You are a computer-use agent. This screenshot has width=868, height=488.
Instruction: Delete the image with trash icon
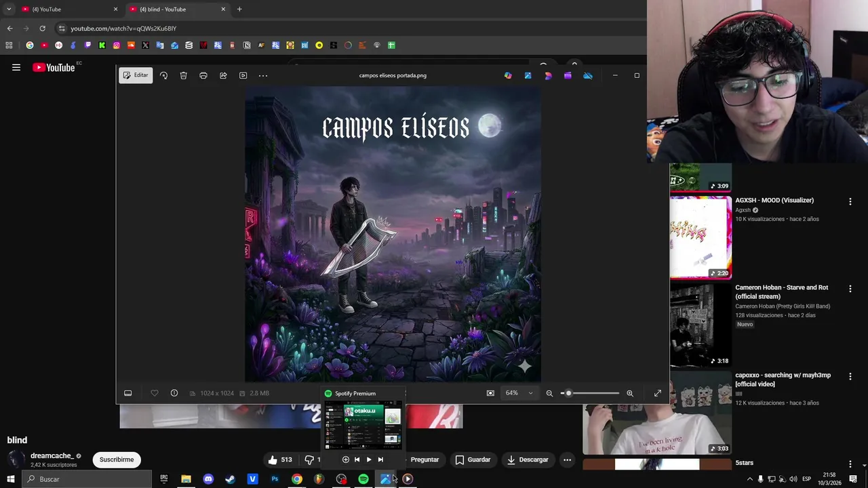[x=183, y=75]
